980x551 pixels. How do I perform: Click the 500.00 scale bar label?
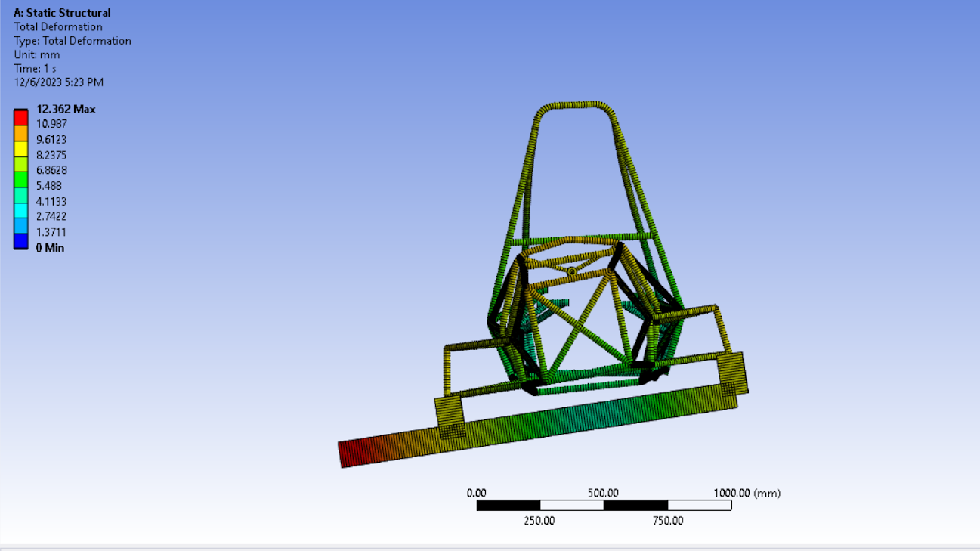pos(602,491)
